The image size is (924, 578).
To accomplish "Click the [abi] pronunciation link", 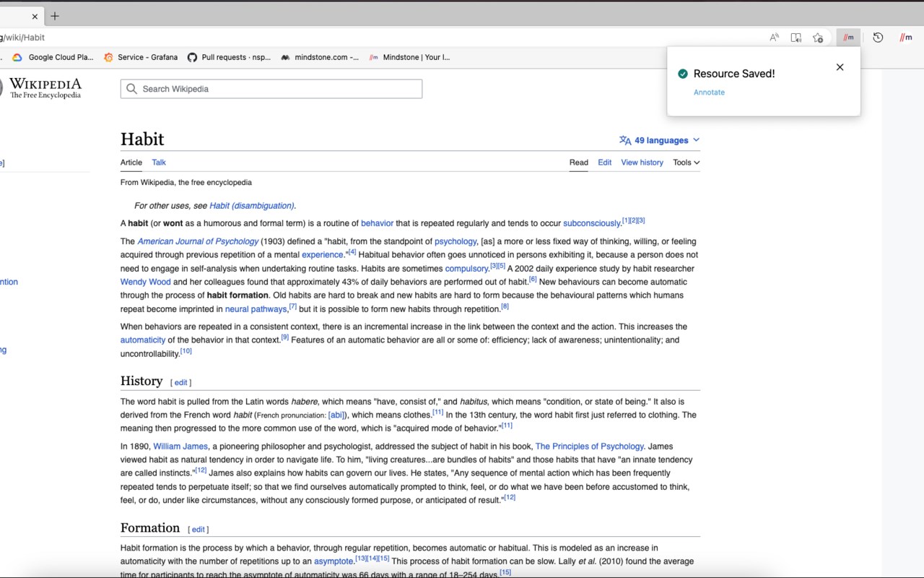I will click(x=336, y=415).
